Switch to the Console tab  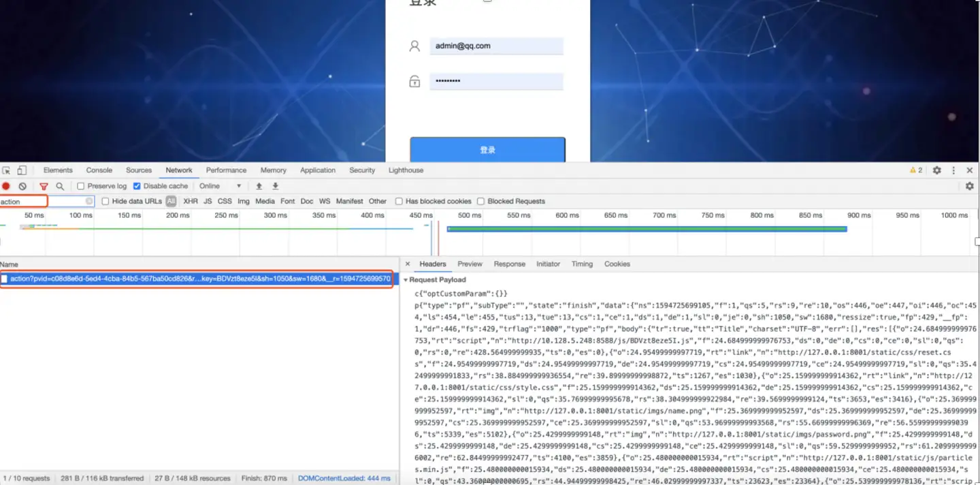99,170
